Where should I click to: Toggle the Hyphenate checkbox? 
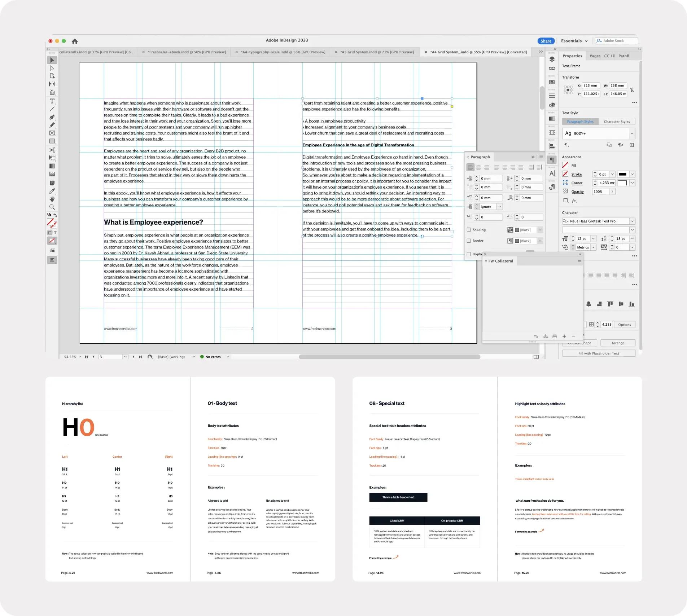(x=469, y=254)
